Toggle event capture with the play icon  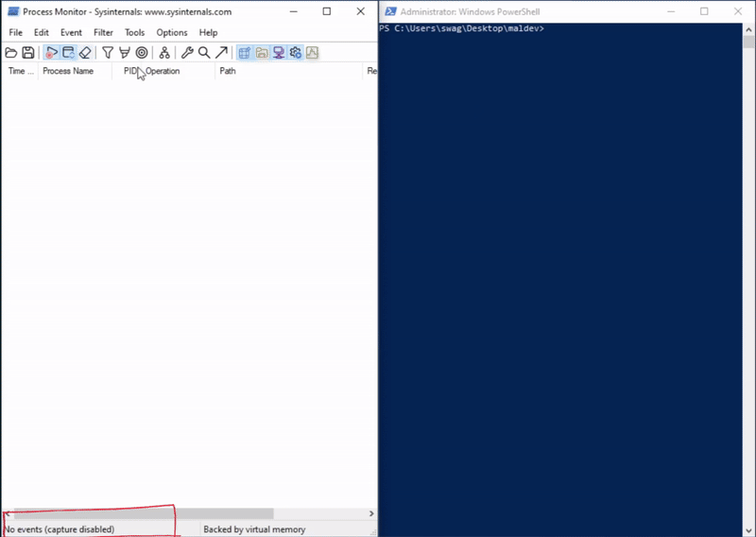coord(51,53)
